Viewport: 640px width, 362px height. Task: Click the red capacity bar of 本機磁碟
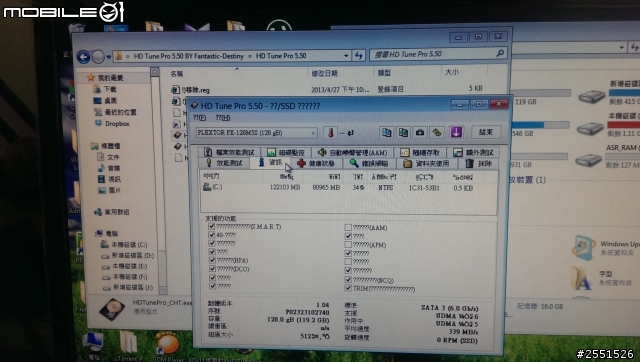tap(624, 124)
